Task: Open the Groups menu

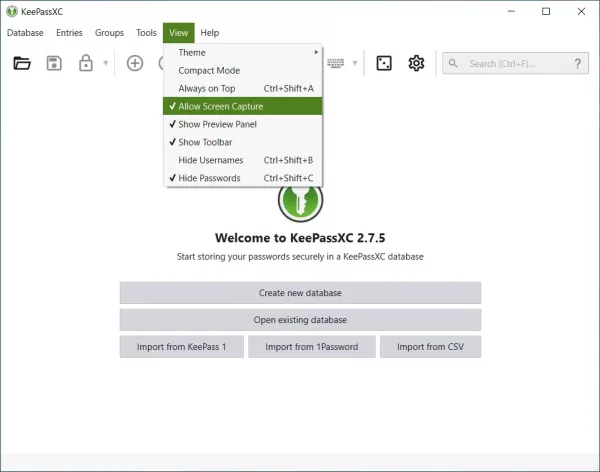Action: [x=109, y=33]
